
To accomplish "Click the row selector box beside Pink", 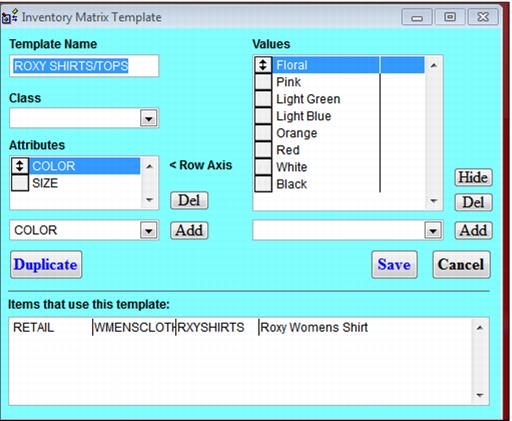I will click(263, 82).
